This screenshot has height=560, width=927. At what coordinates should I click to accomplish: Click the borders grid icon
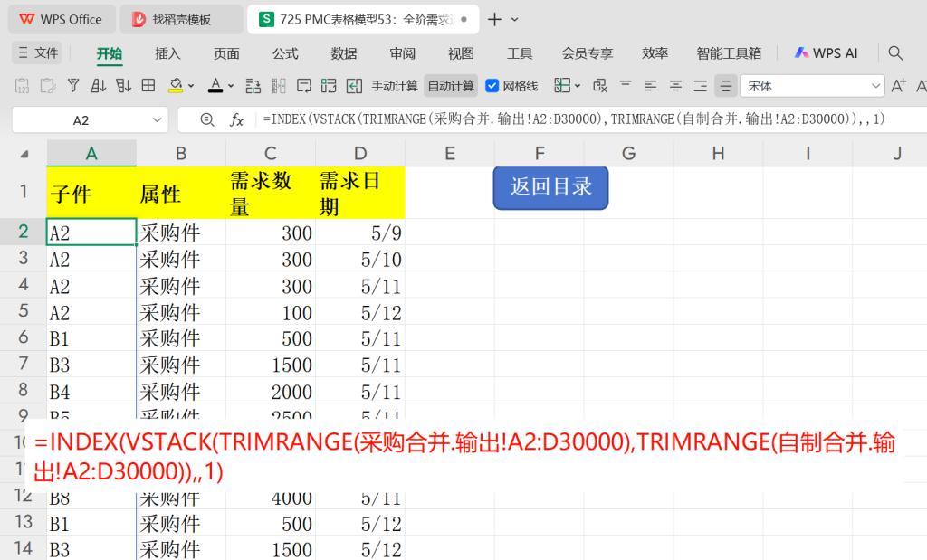pos(148,86)
